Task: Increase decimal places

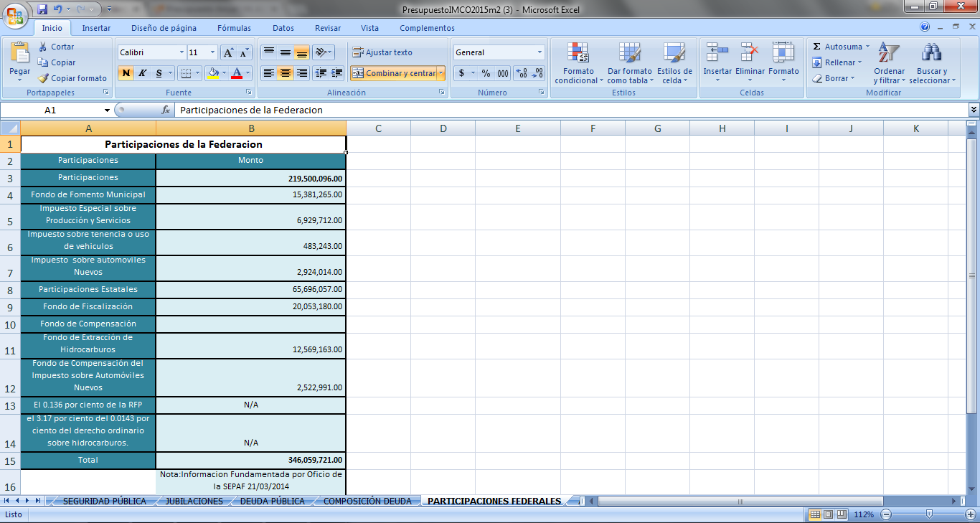Action: (522, 73)
